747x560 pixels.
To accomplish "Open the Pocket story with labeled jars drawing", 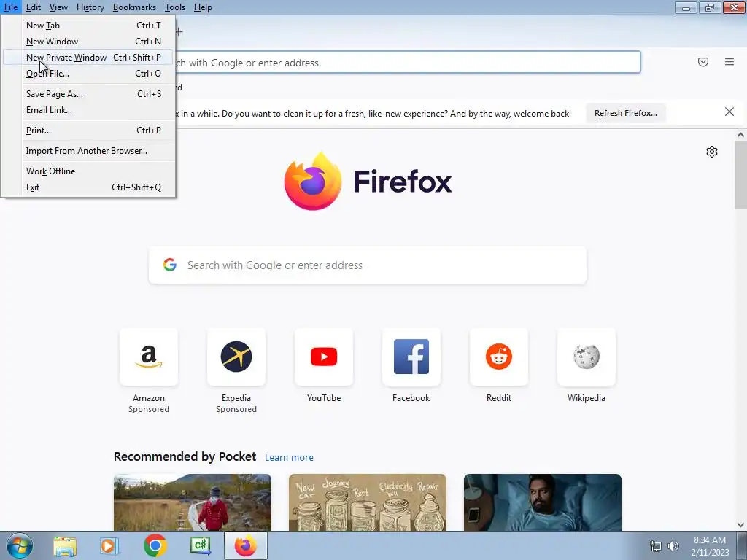I will point(368,502).
